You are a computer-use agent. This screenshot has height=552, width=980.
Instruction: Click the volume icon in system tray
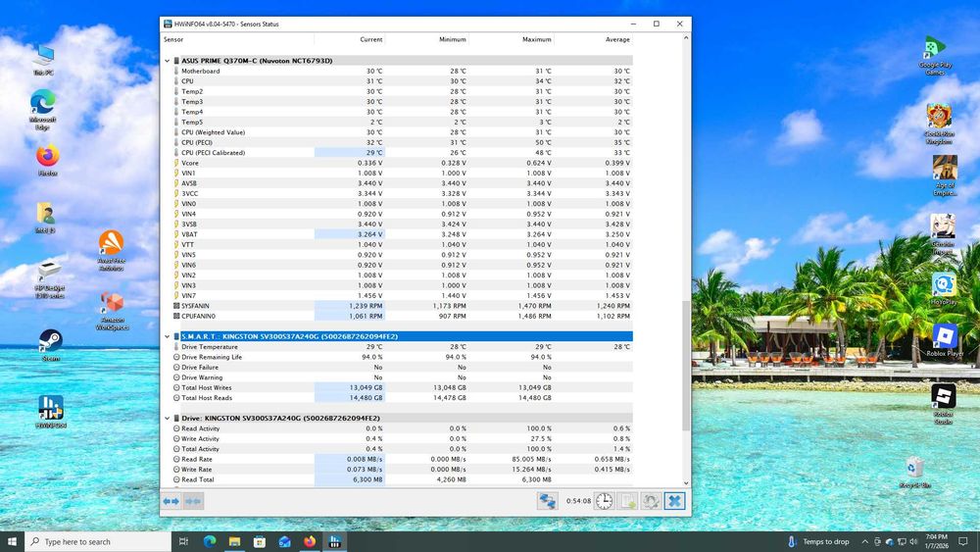pyautogui.click(x=913, y=541)
